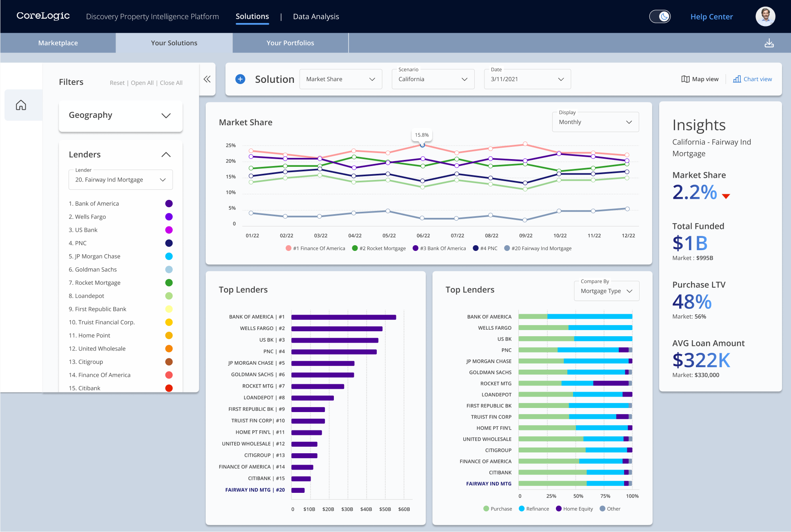Image resolution: width=791 pixels, height=532 pixels.
Task: Click Goldman Sachs color swatch
Action: tap(169, 270)
